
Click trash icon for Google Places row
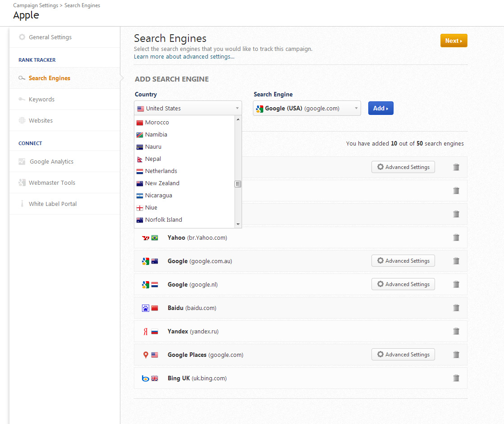456,355
